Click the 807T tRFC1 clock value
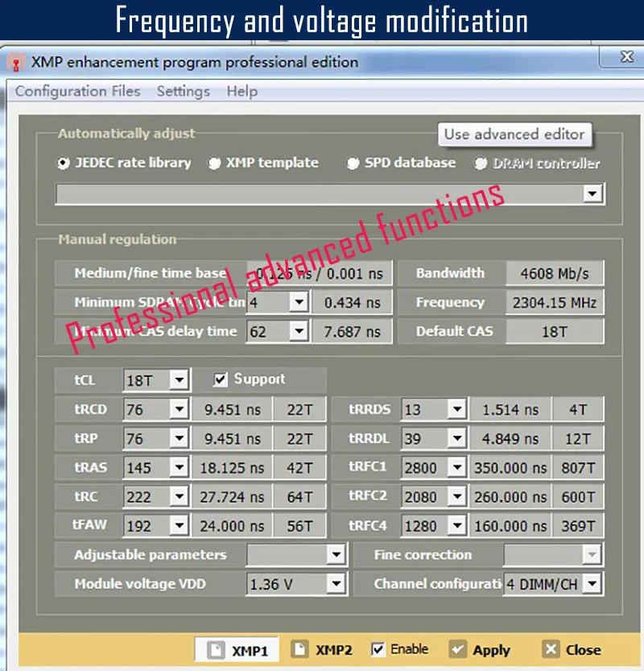The image size is (644, 671). (x=578, y=468)
